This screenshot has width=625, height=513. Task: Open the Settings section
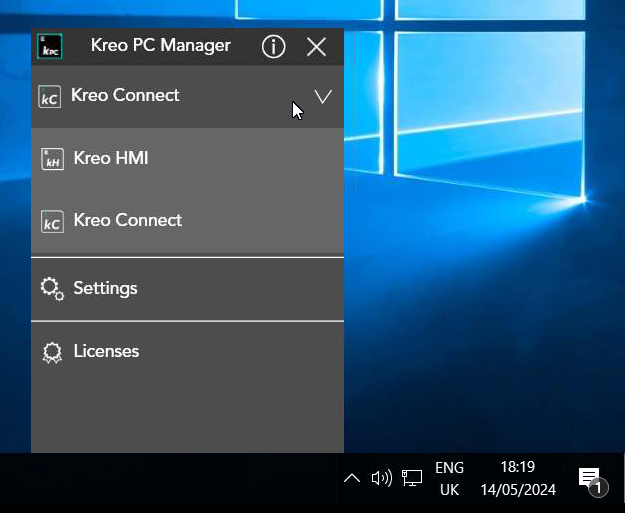pos(105,288)
